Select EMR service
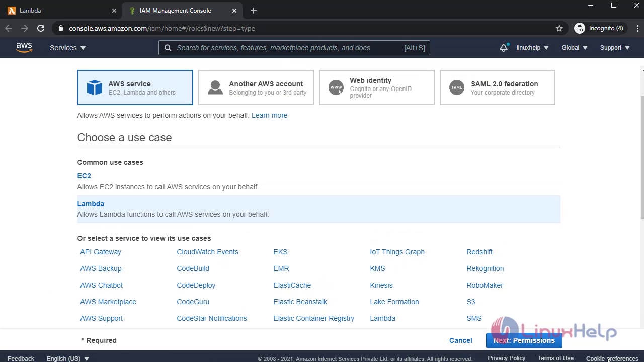This screenshot has width=644, height=362. click(281, 268)
